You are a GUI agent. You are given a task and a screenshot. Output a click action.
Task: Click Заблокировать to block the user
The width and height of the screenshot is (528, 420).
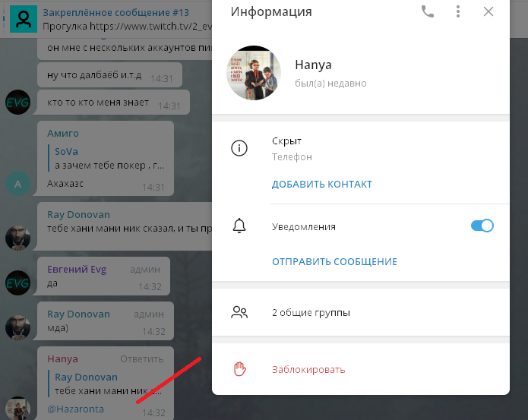[x=308, y=370]
